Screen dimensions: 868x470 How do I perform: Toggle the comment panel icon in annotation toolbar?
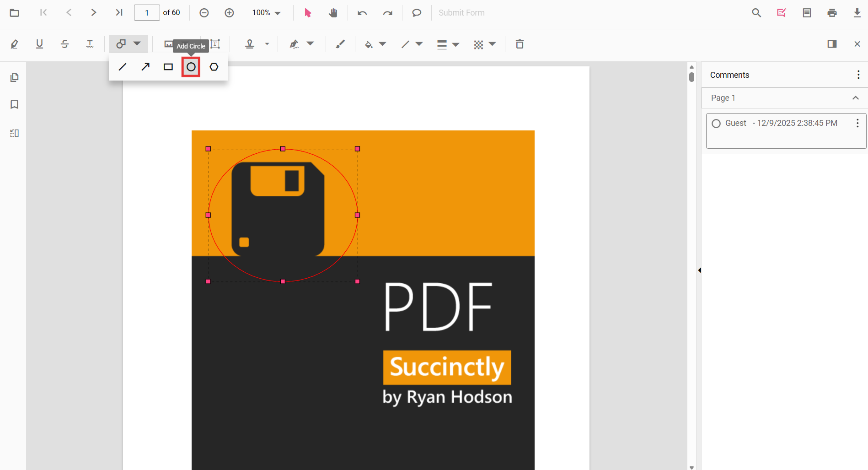tap(832, 44)
